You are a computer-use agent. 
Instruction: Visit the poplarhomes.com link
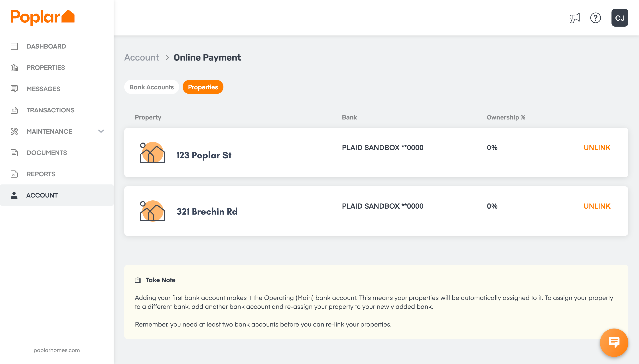click(57, 350)
